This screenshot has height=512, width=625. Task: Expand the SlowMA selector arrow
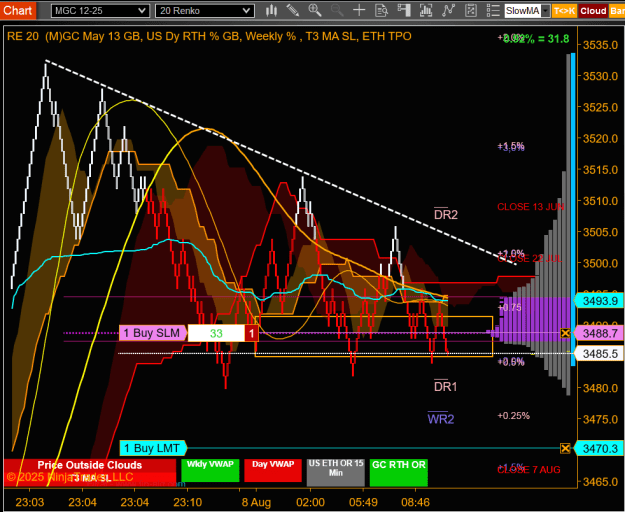coord(545,11)
